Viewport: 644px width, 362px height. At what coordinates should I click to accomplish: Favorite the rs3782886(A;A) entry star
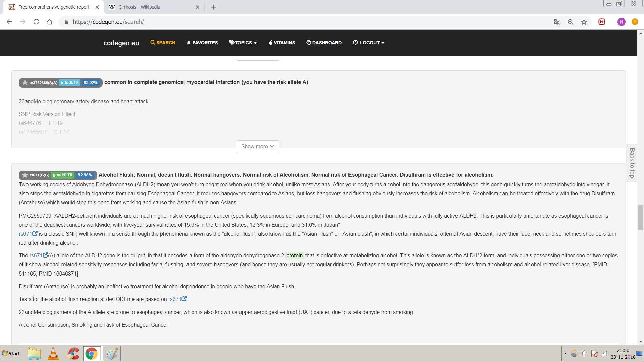[x=25, y=82]
